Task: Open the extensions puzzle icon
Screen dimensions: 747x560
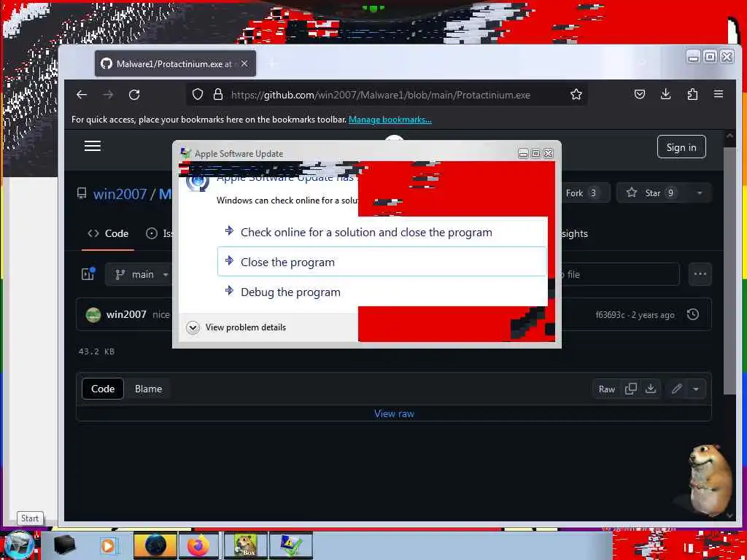Action: tap(692, 94)
